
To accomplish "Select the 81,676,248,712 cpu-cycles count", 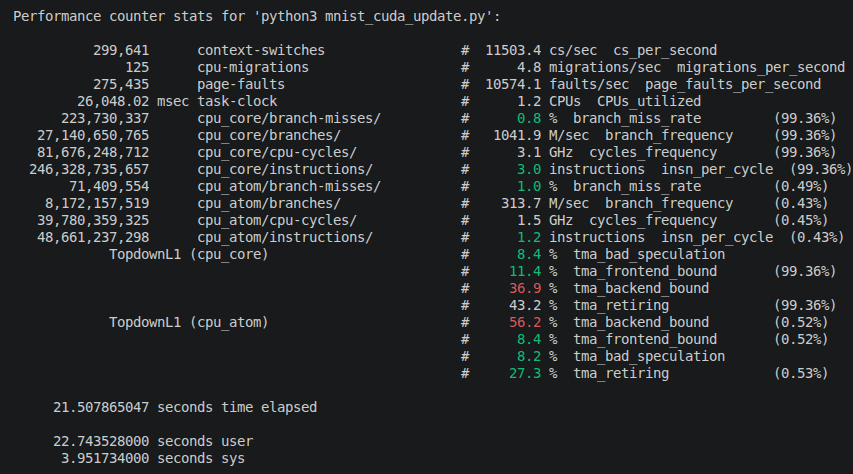I will pyautogui.click(x=92, y=152).
